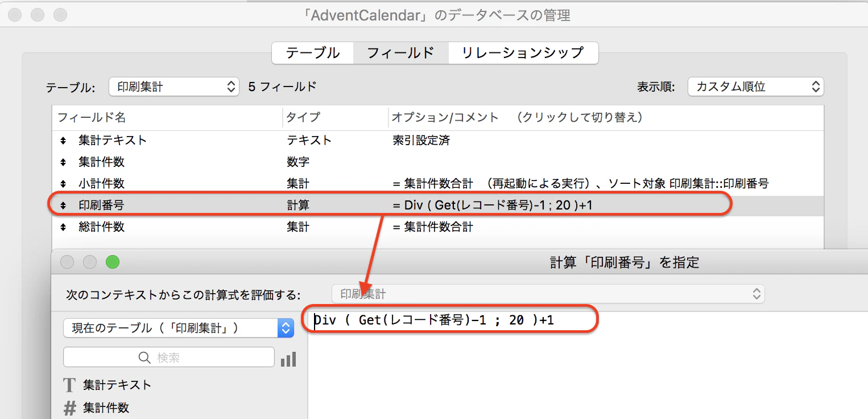Click the 計算 type cell

click(x=298, y=206)
